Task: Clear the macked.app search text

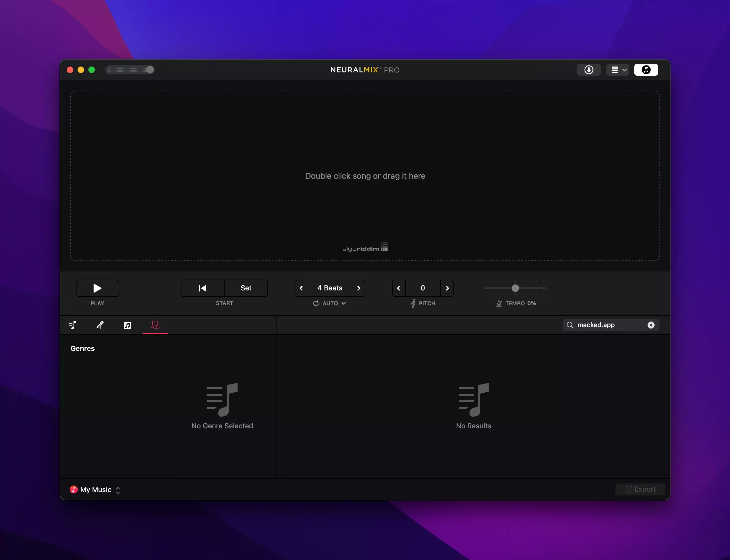Action: coord(651,325)
